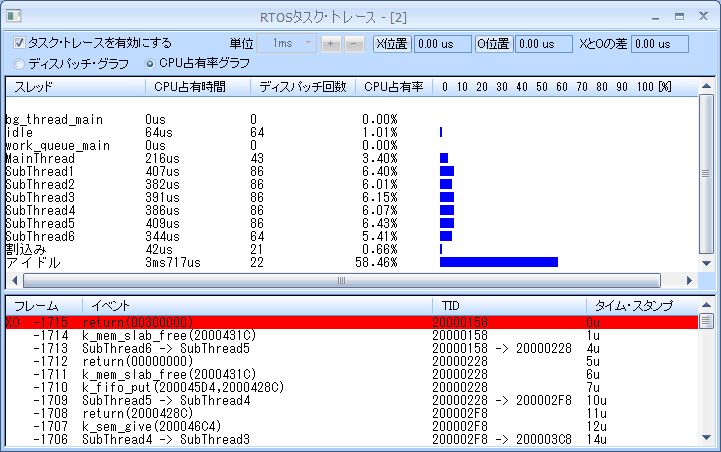Click the タイム・スタンプ column header
The image size is (721, 452).
pyautogui.click(x=634, y=305)
